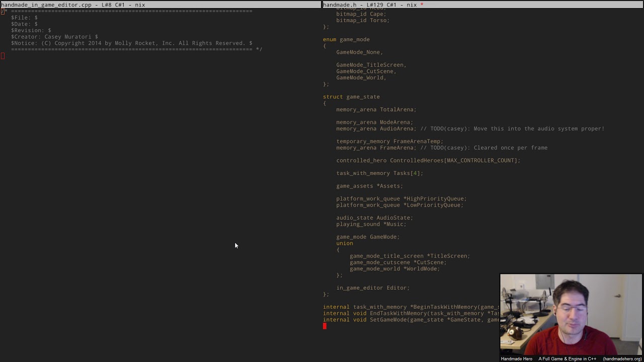Click "A Full Game & Engine in C++" caption

point(567,359)
